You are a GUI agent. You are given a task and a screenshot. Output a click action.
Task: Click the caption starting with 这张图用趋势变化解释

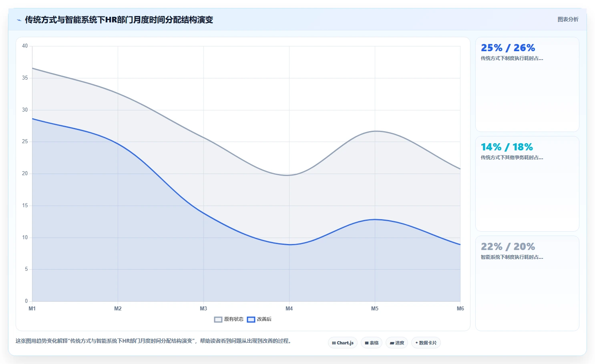(x=154, y=341)
